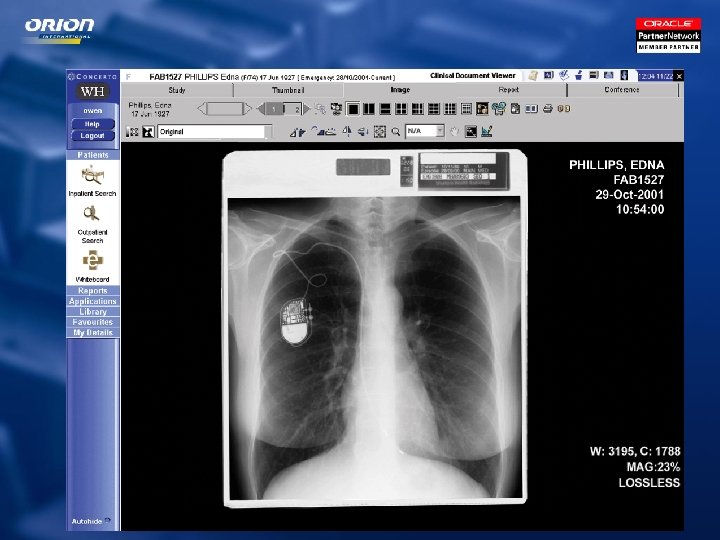The width and height of the screenshot is (720, 540).
Task: Go to next image arrow
Action: click(x=307, y=109)
